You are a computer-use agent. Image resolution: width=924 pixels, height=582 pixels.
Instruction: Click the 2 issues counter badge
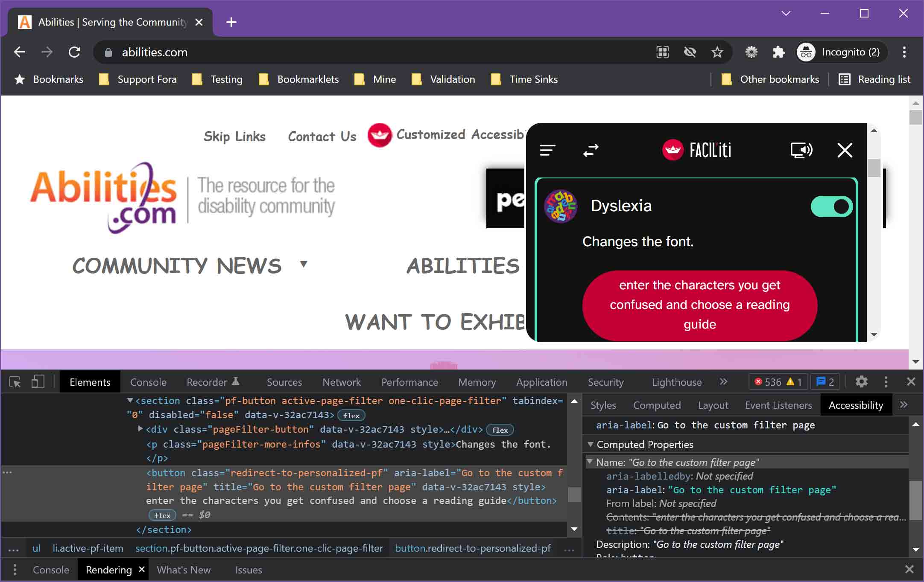pyautogui.click(x=825, y=382)
